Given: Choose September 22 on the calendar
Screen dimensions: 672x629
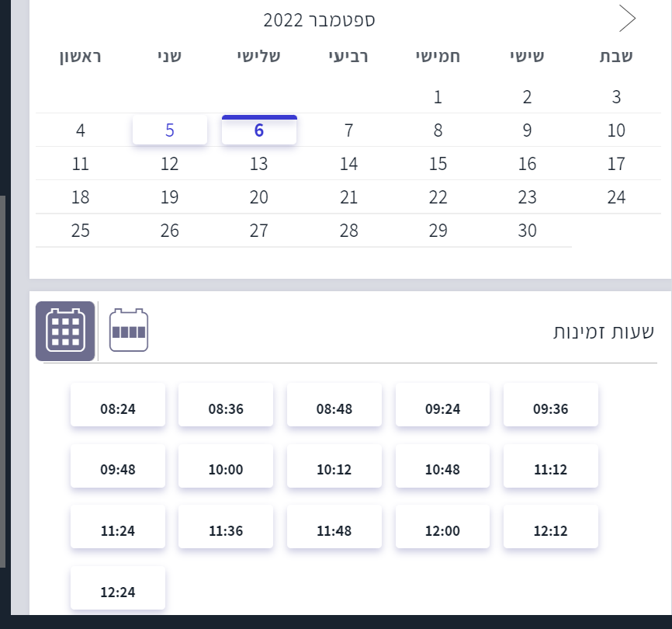Looking at the screenshot, I should 438,197.
